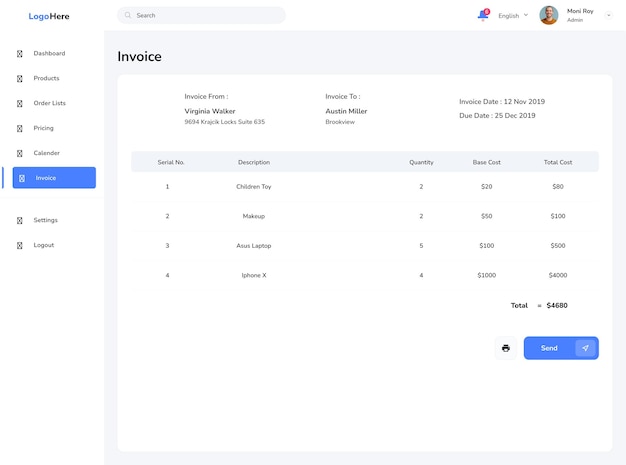Click Moni Roy's avatar photo
The image size is (626, 465).
click(x=549, y=15)
